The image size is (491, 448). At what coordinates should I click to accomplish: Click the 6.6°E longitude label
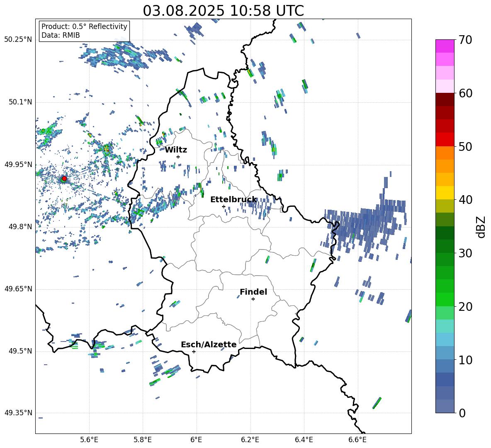click(357, 440)
